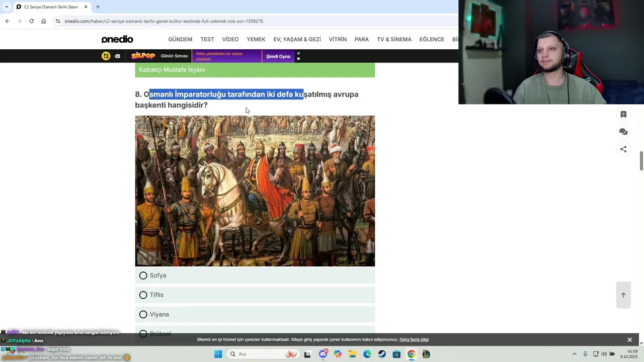644x362 pixels.
Task: Click the Bilpop bar pagination dots
Action: click(x=298, y=56)
